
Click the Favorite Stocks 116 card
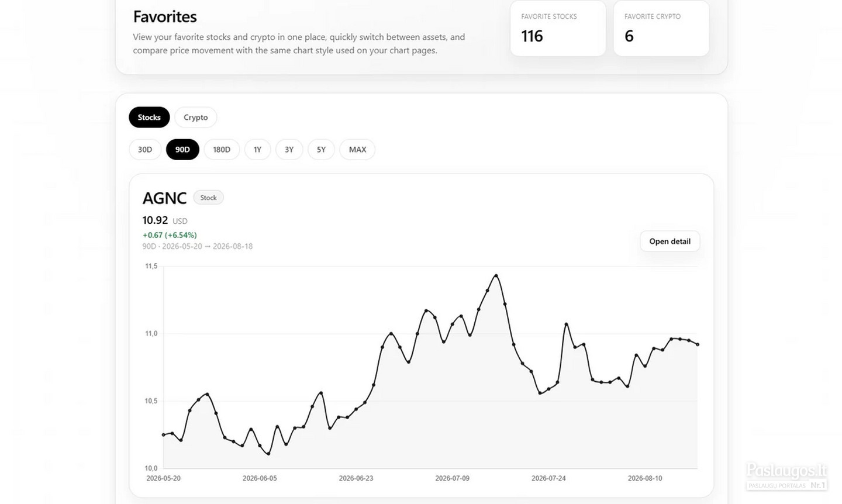tap(558, 28)
